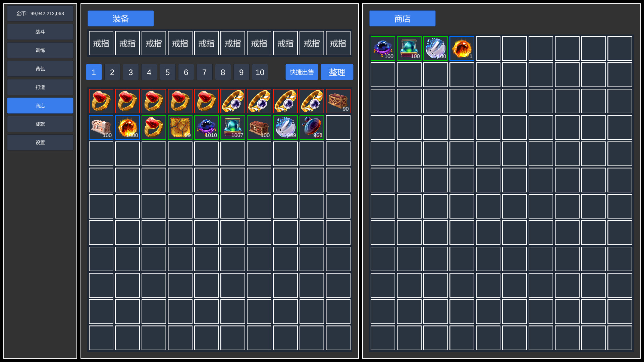The height and width of the screenshot is (362, 644).
Task: Switch to inventory page 2
Action: [x=112, y=72]
